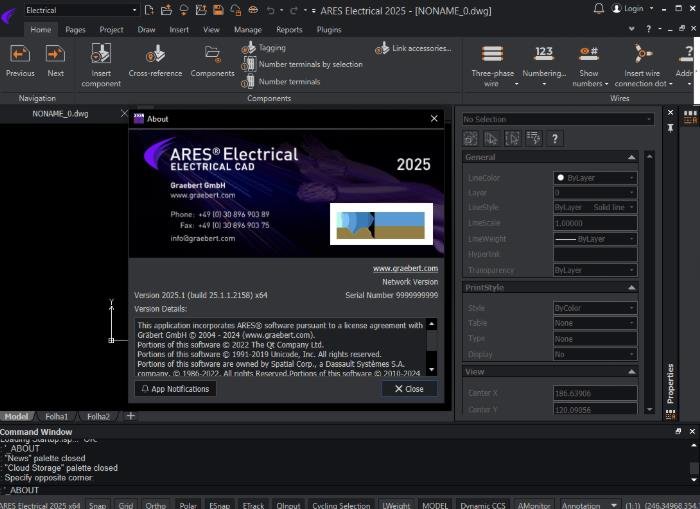700x509 pixels.
Task: Select Insert wire connection dot
Action: tap(642, 64)
